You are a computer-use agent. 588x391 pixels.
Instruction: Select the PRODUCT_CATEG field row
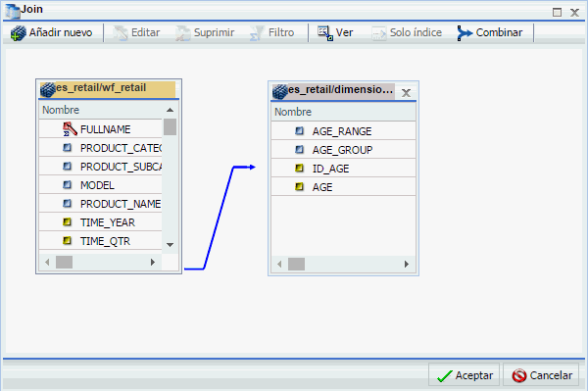101,148
